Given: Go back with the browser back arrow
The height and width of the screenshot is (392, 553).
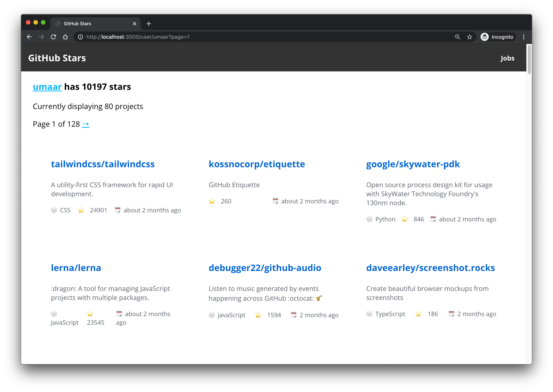Looking at the screenshot, I should pos(29,37).
